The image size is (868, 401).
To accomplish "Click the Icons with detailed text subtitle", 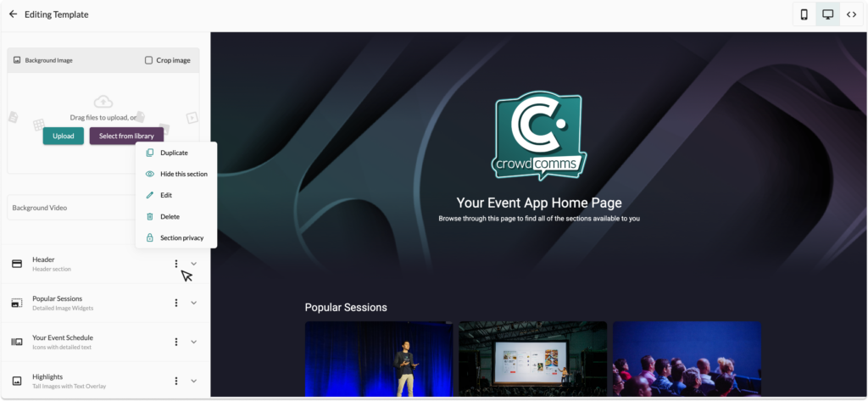I will coord(62,348).
